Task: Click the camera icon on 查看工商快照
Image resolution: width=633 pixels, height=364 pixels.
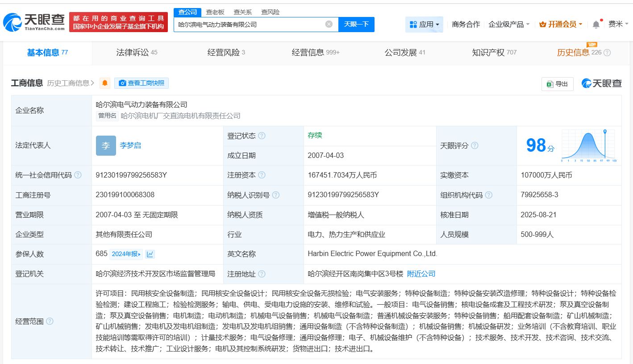Action: point(122,83)
